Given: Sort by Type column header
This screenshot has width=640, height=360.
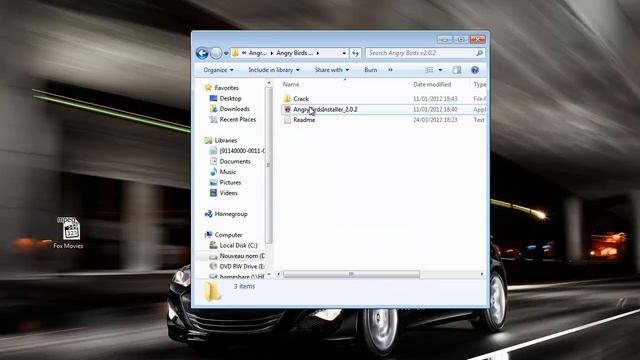Looking at the screenshot, I should pyautogui.click(x=480, y=84).
